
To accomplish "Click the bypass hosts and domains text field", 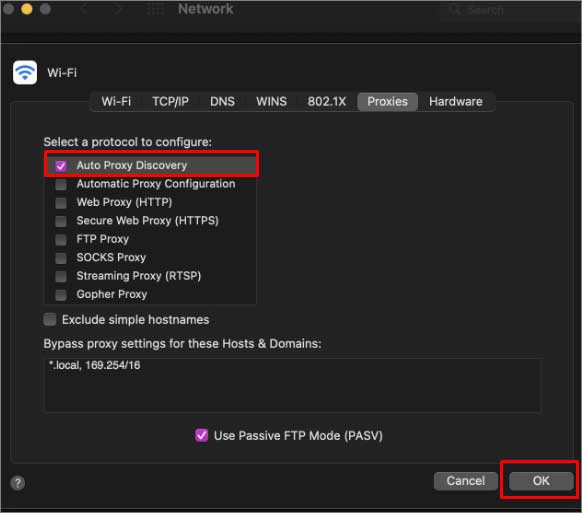I will (x=293, y=385).
